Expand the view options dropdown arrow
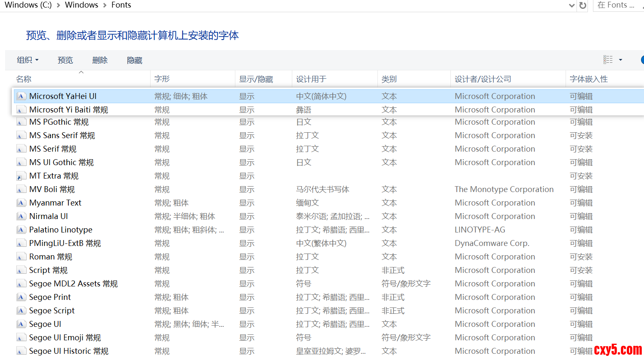Image resolution: width=644 pixels, height=358 pixels. click(620, 60)
